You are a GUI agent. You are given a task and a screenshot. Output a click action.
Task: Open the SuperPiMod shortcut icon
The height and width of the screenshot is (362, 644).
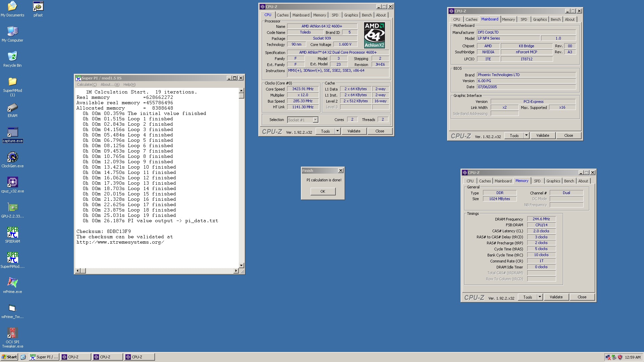click(x=12, y=260)
